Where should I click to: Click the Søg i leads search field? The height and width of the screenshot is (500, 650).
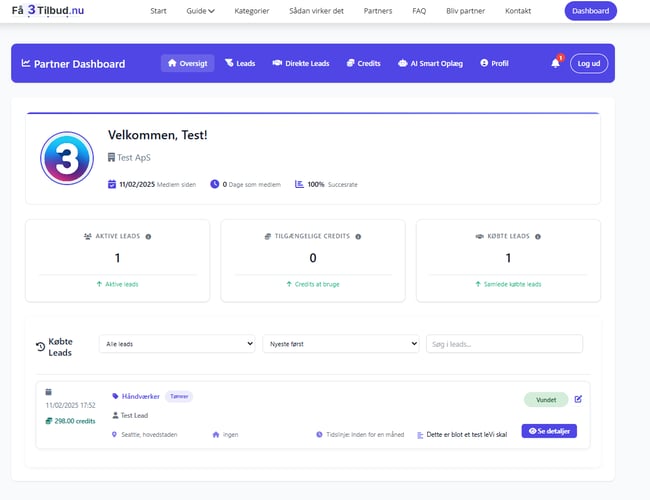click(x=504, y=344)
